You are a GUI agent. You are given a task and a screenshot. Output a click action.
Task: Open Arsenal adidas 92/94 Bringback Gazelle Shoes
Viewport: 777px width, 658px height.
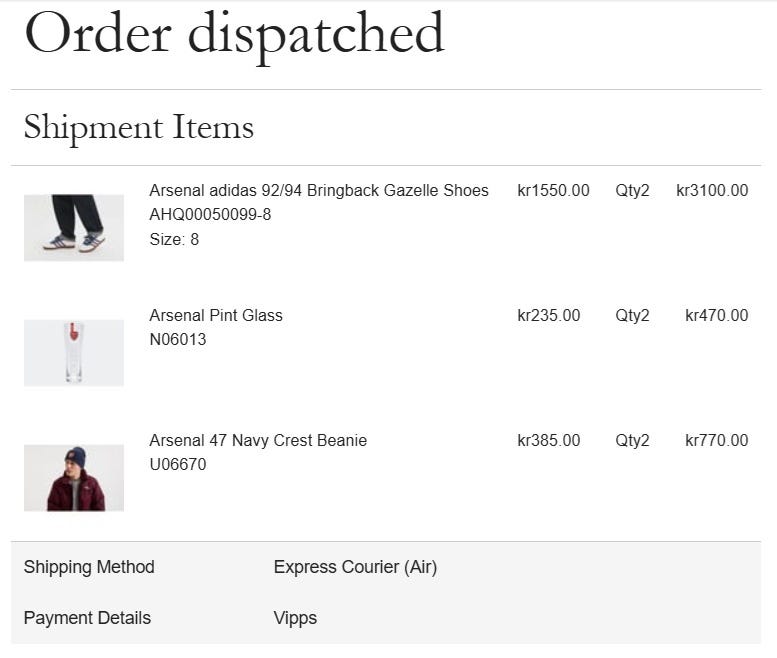pyautogui.click(x=319, y=190)
